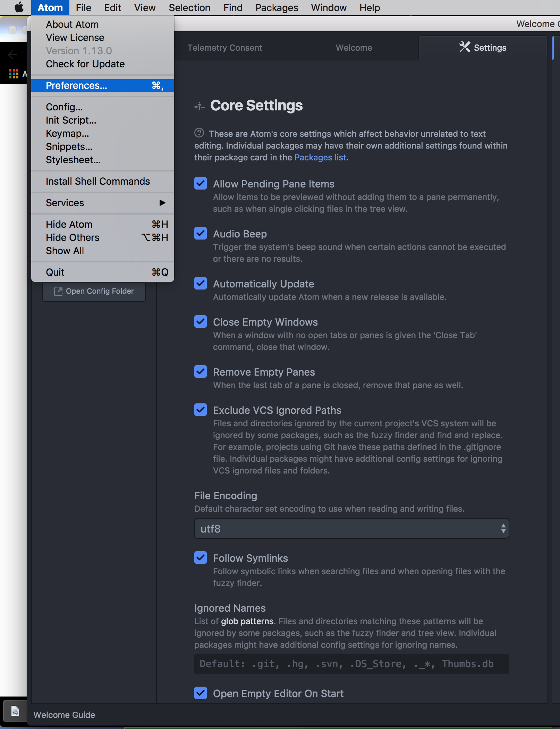Click the colorful apps grid icon

tap(14, 74)
